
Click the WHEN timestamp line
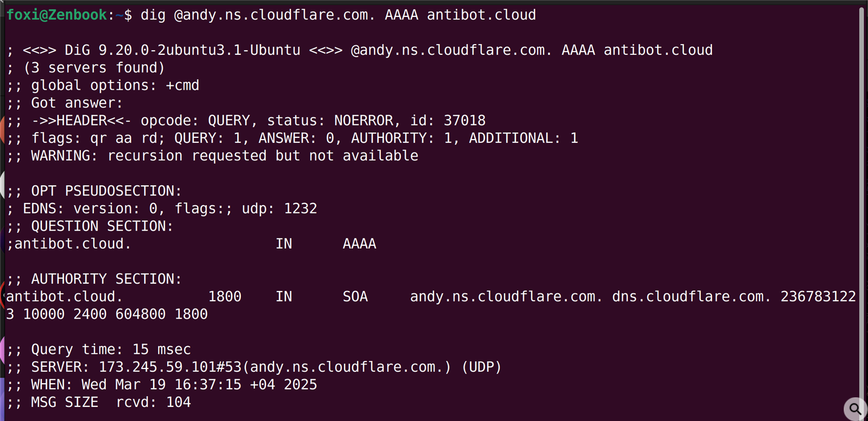coord(162,385)
